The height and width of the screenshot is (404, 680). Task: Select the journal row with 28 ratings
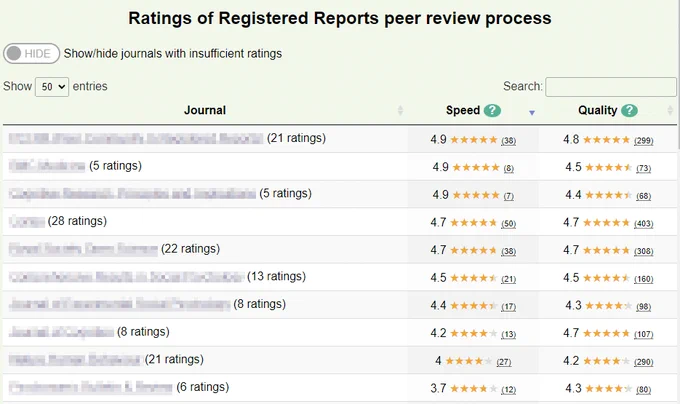tap(340, 222)
